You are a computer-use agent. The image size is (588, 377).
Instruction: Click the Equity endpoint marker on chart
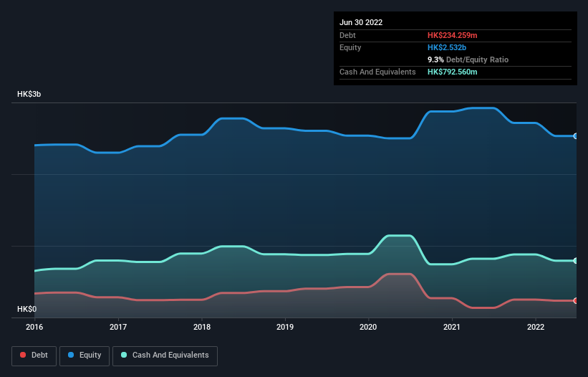(x=576, y=136)
